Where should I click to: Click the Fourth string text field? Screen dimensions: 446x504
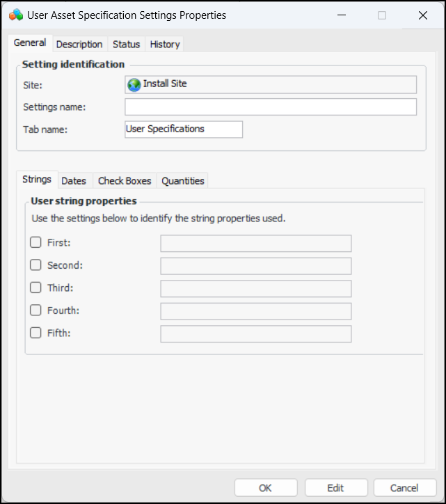tap(256, 311)
